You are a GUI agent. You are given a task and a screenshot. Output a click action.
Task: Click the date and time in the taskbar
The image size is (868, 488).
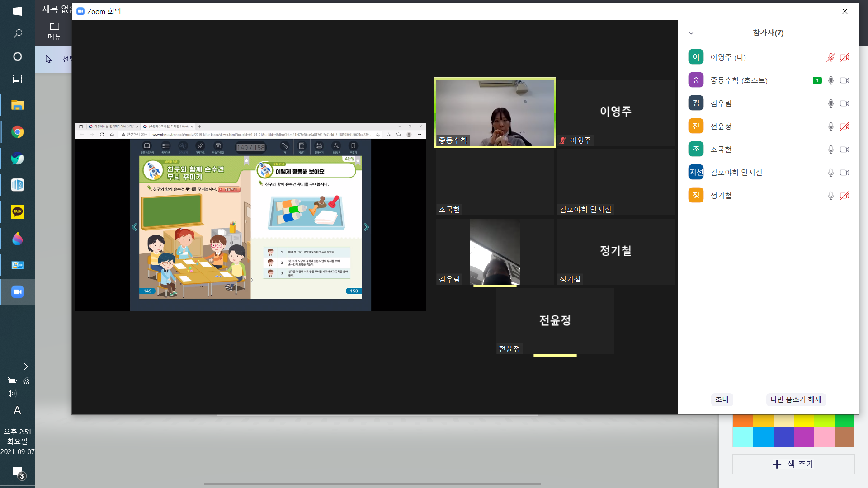(x=18, y=441)
